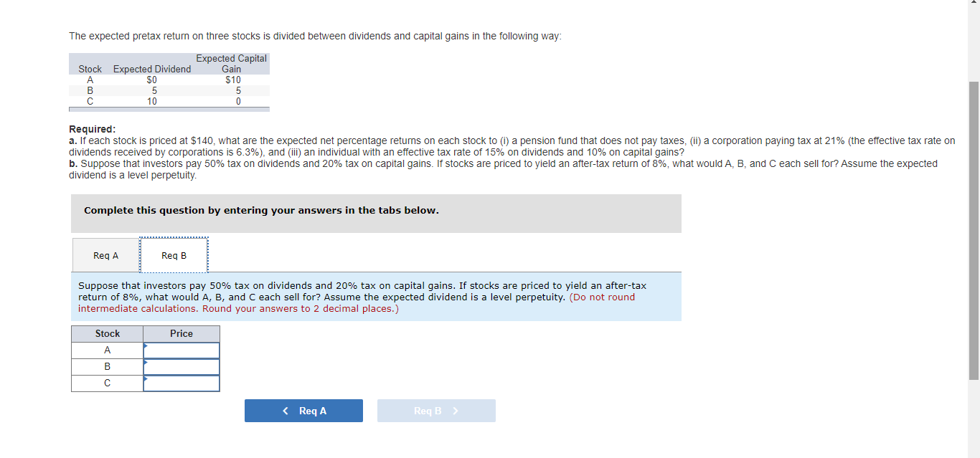Switch to the Req A tab
Image resolution: width=980 pixels, height=458 pixels.
(x=105, y=254)
